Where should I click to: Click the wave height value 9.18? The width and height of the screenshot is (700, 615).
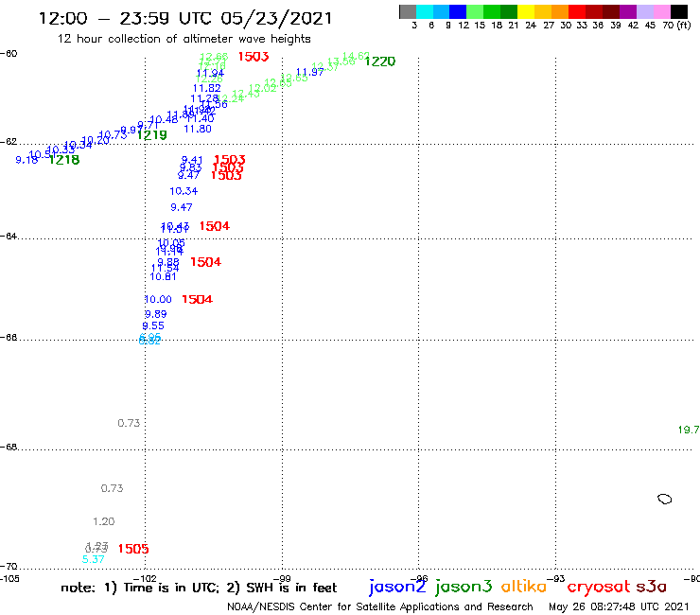click(x=26, y=160)
